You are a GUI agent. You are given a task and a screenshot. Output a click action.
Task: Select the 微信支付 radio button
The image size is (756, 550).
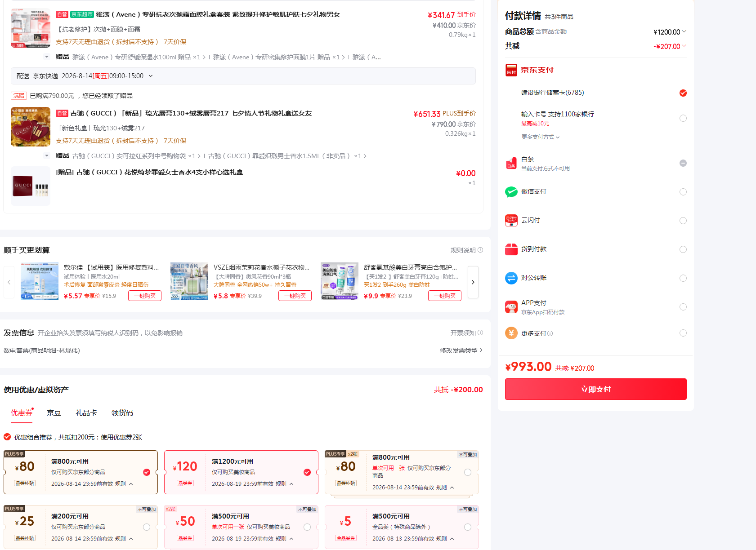[x=683, y=192]
